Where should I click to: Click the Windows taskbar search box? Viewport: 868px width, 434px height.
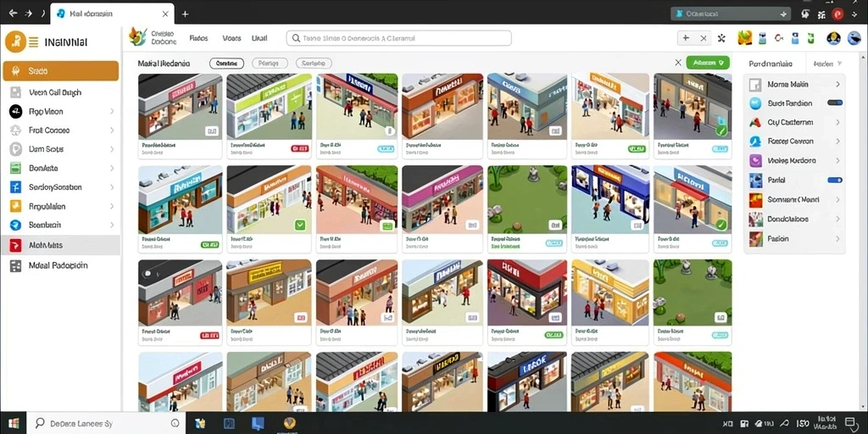108,424
